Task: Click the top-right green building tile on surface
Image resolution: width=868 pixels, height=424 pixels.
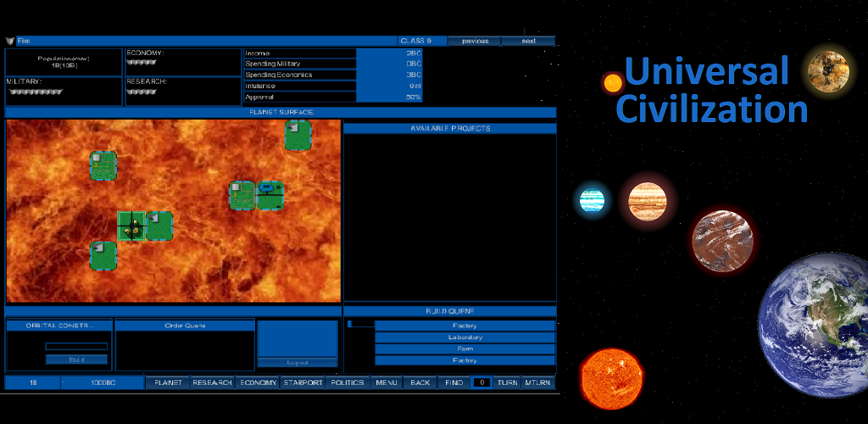Action: [298, 136]
